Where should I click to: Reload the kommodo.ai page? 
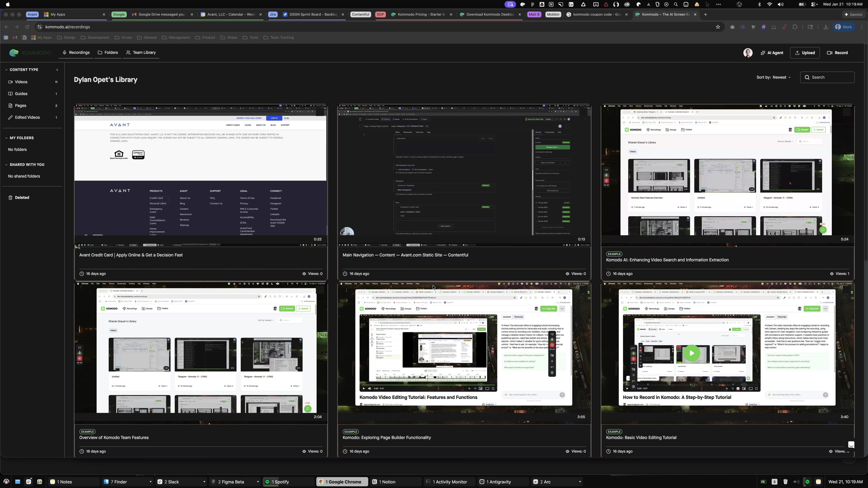(27, 27)
